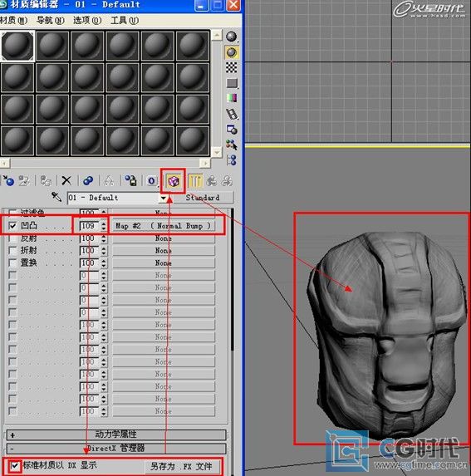Enable the 折射 refraction checkbox
This screenshot has width=471, height=476.
12,251
